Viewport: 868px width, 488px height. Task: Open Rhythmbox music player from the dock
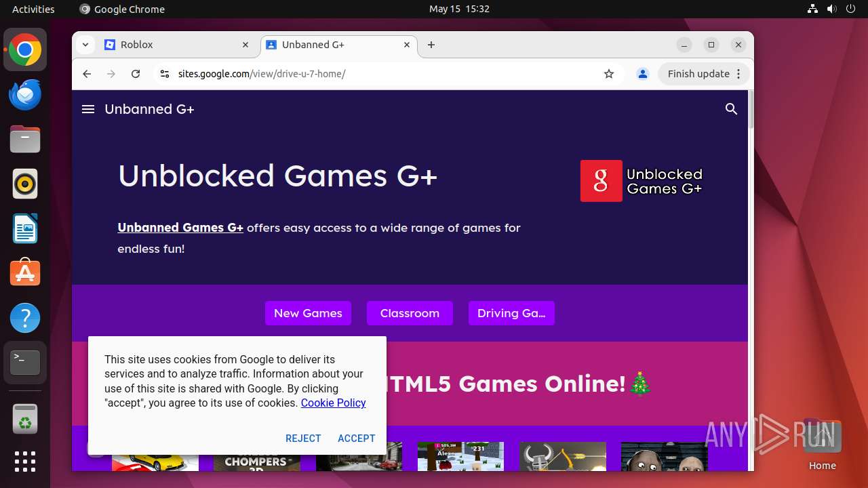coord(25,184)
